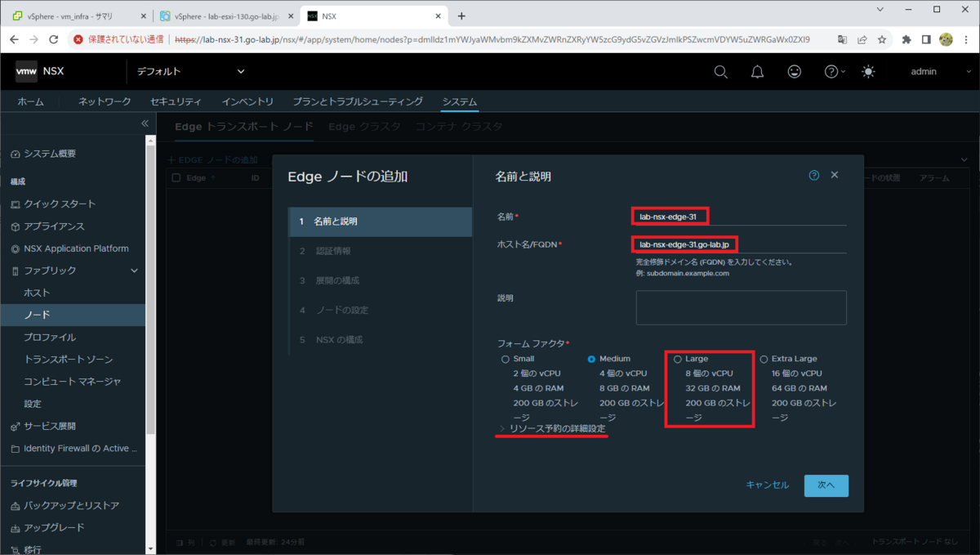Click the 説明 text area
Viewport: 980px width, 555px height.
(x=742, y=307)
